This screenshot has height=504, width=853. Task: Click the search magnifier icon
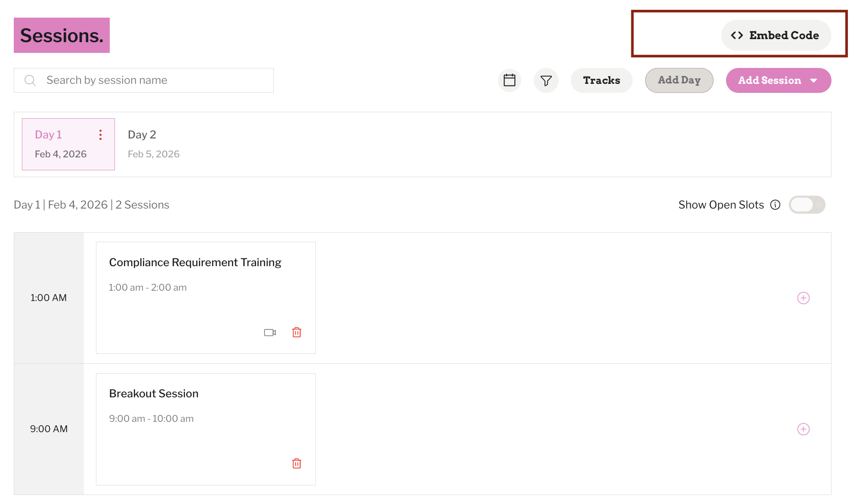click(x=30, y=80)
